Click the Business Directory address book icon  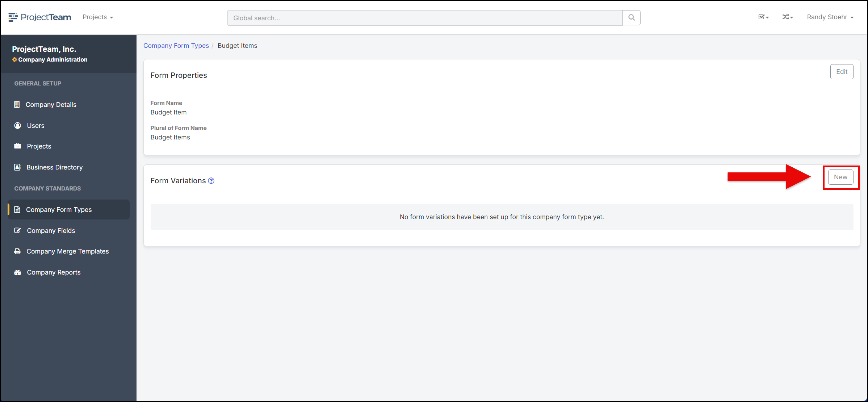tap(17, 167)
